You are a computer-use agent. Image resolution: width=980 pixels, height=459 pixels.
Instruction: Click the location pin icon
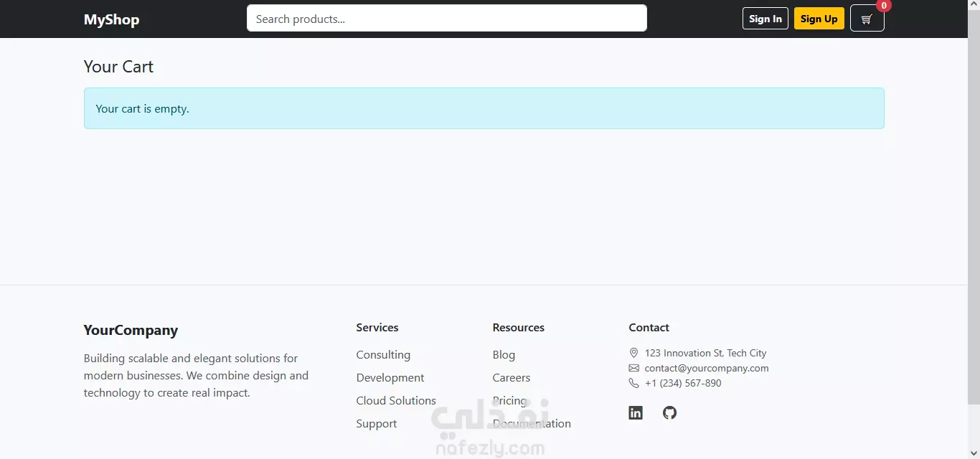633,353
